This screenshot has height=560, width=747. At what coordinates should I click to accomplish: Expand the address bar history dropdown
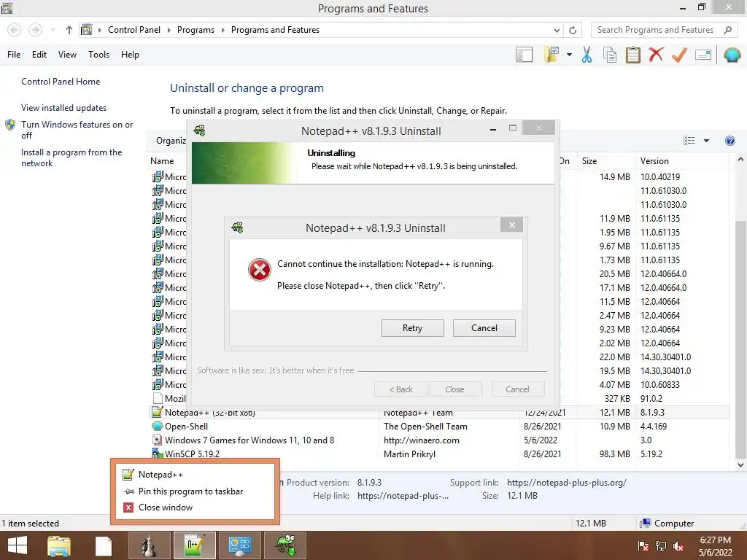557,30
